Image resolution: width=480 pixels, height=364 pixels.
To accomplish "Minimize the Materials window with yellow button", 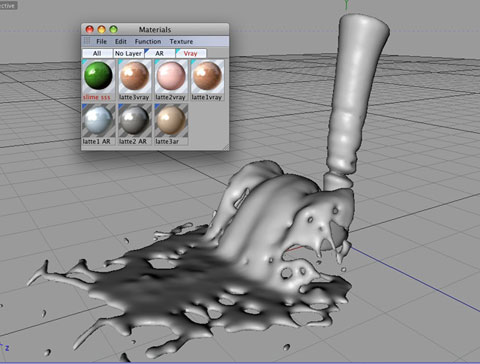I will click(x=101, y=30).
